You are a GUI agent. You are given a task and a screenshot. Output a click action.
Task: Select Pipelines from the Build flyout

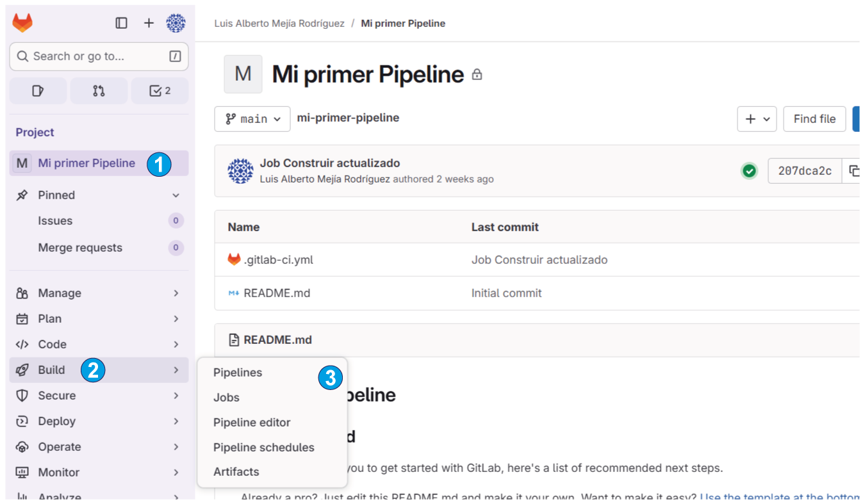pos(238,373)
